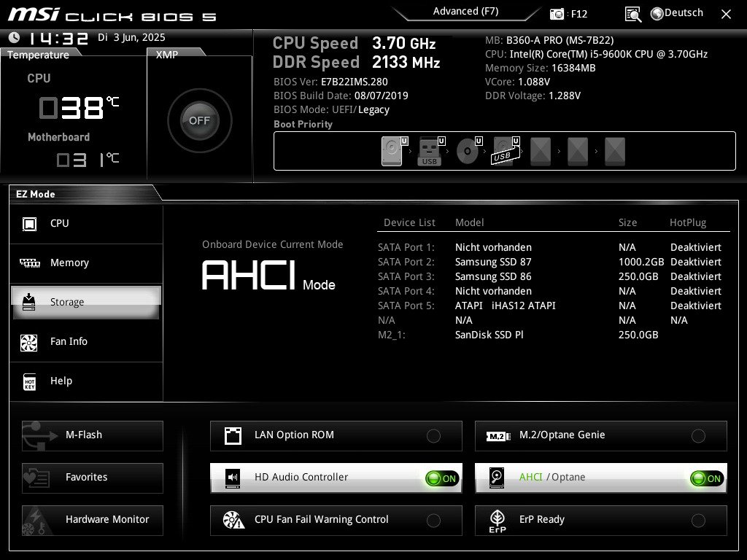Open the Hardware Monitor

93,521
